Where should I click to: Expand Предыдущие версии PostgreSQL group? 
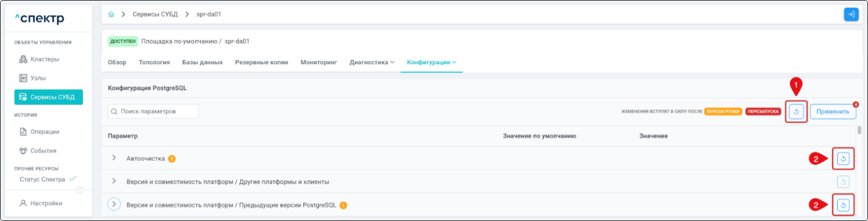click(x=114, y=205)
